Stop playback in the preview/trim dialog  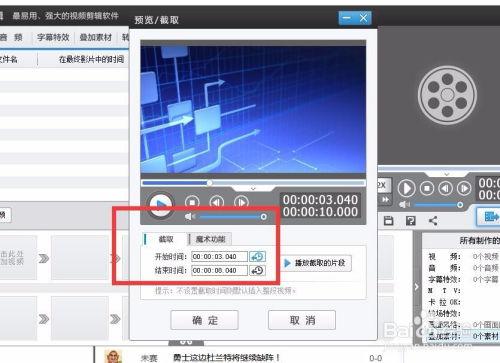(x=192, y=202)
